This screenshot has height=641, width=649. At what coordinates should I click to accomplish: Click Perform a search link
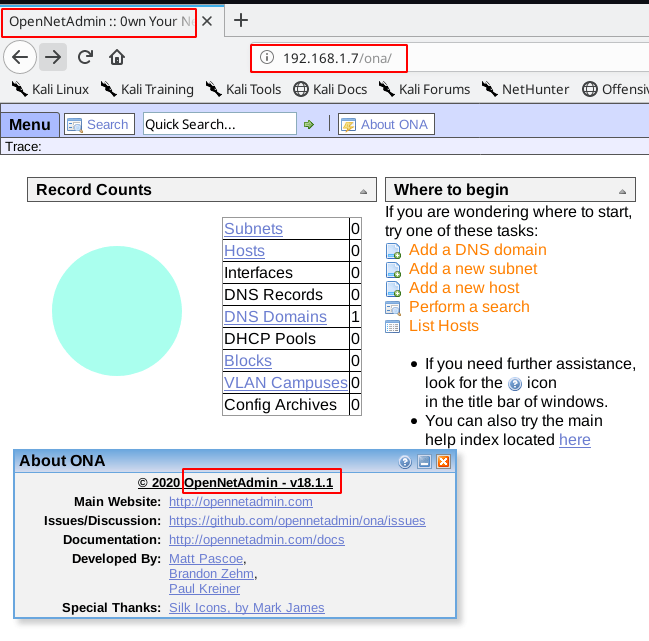point(469,307)
